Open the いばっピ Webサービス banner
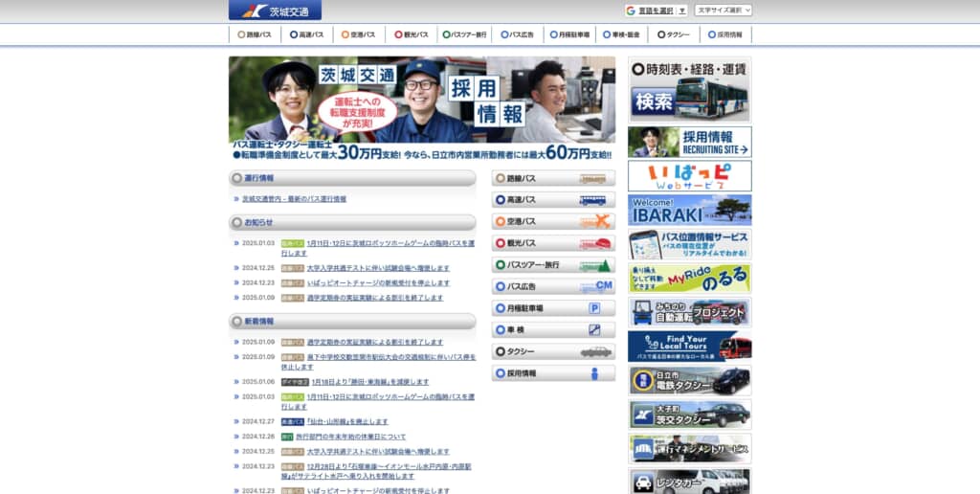 pyautogui.click(x=690, y=176)
